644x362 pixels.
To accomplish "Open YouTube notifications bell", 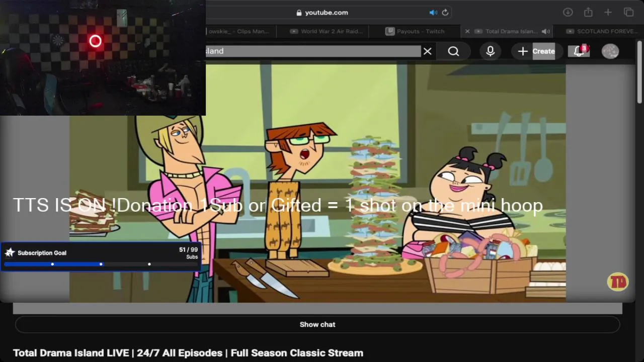I will [x=579, y=51].
